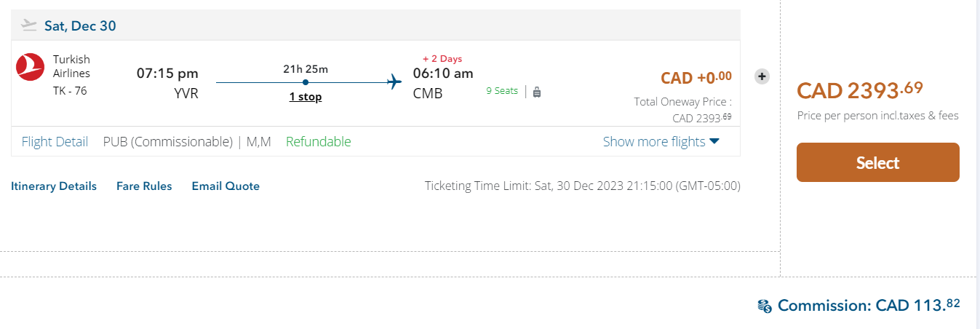Click the stop dot on the route line

[x=306, y=82]
